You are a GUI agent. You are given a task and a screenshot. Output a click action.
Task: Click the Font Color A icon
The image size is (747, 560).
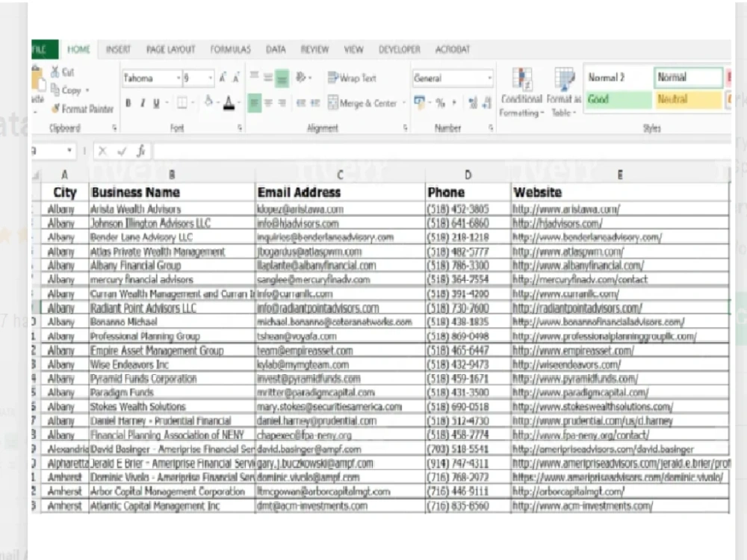tap(229, 103)
